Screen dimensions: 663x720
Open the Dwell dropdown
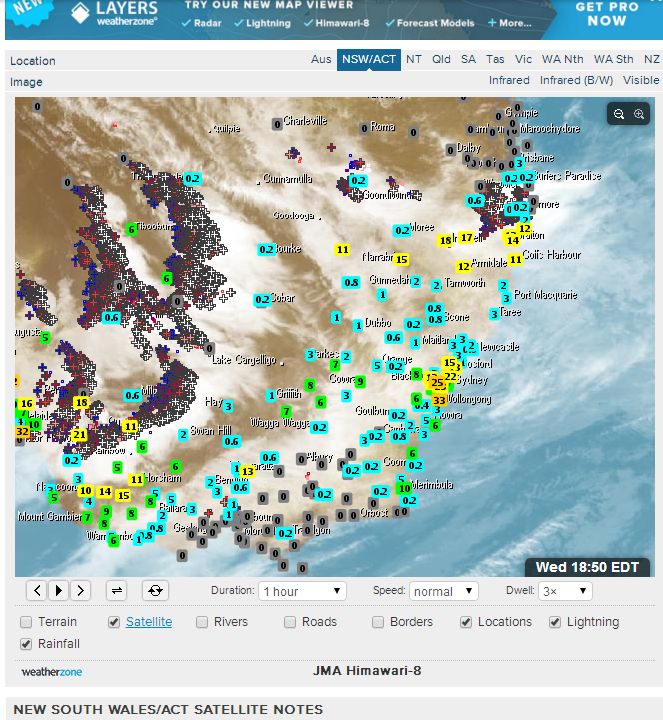[x=565, y=591]
